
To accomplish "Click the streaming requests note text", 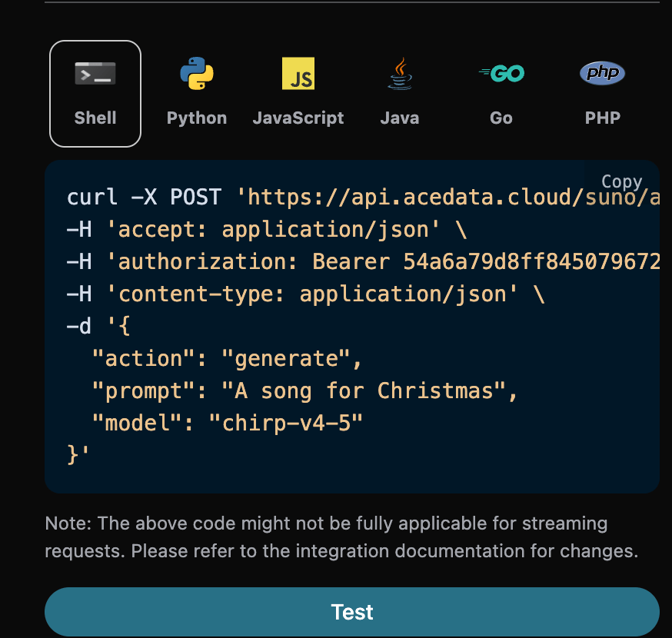I will tap(341, 537).
